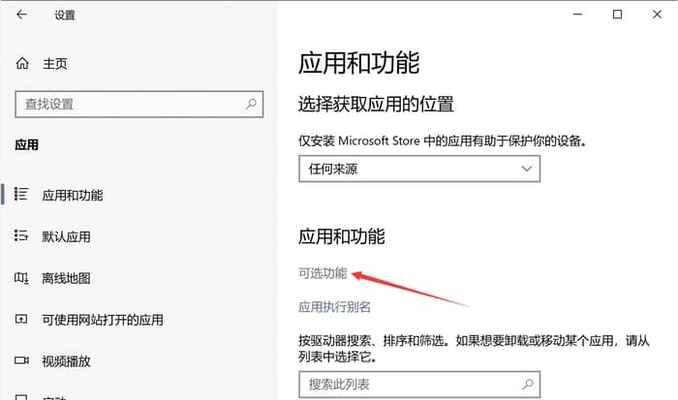Viewport: 678px width, 400px height.
Task: Open the 任何来源 dropdown
Action: point(419,169)
